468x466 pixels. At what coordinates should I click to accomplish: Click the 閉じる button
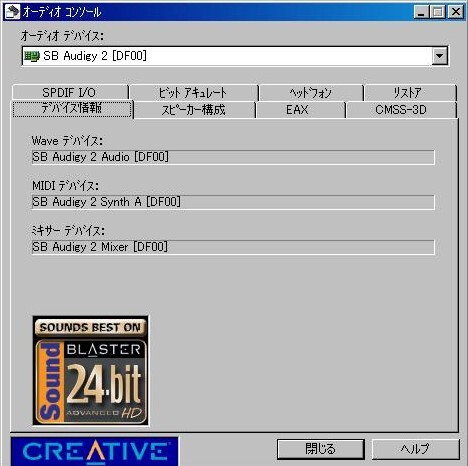tap(321, 449)
